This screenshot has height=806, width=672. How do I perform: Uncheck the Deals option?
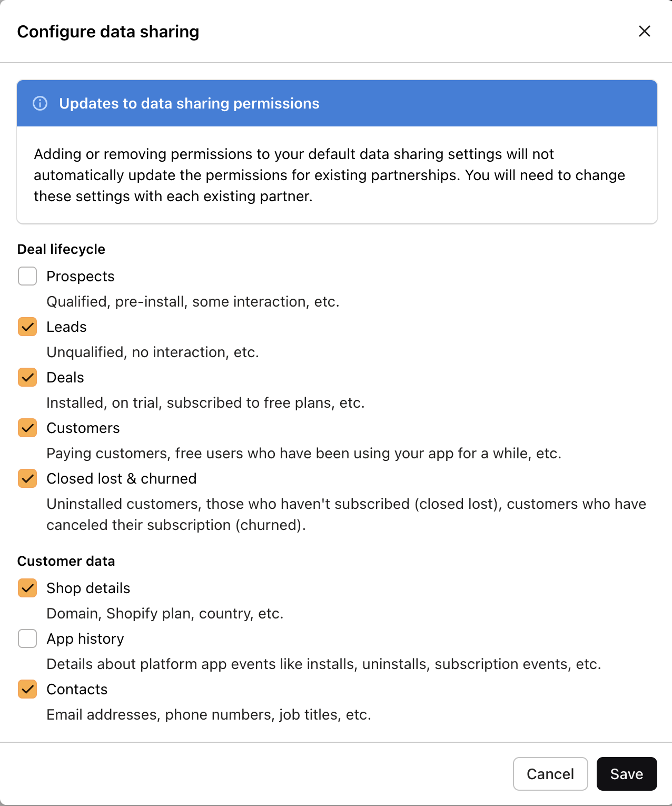coord(27,377)
